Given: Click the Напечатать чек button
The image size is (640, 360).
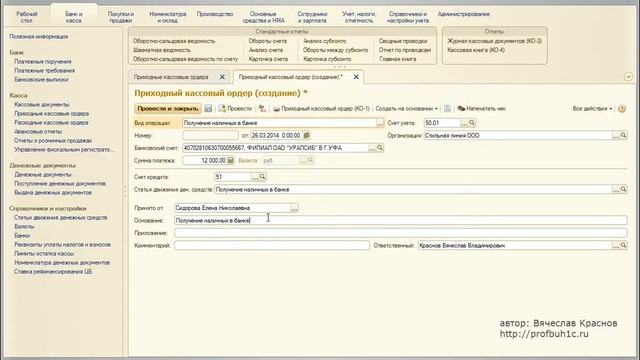Looking at the screenshot, I should click(x=482, y=109).
